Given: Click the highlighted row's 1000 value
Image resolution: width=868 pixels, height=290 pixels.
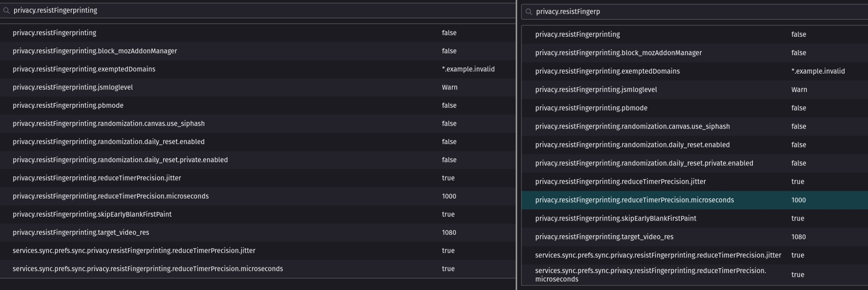Looking at the screenshot, I should tap(798, 200).
